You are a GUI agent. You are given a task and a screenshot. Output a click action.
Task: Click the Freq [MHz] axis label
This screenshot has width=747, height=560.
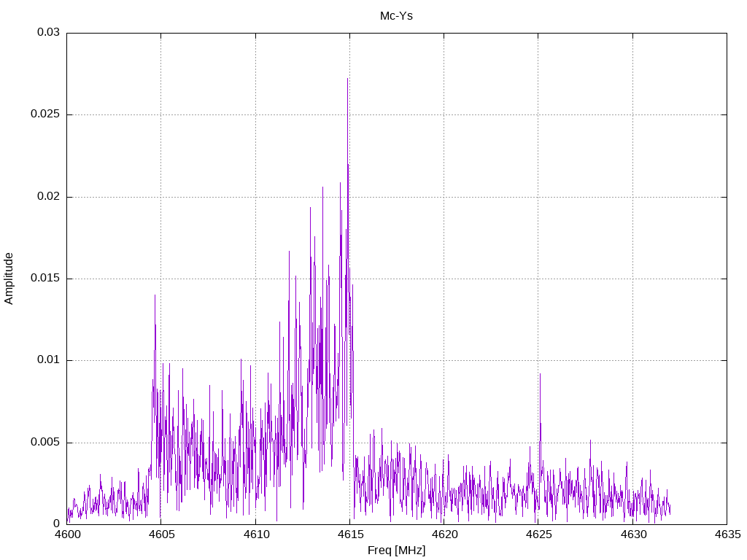tap(396, 550)
